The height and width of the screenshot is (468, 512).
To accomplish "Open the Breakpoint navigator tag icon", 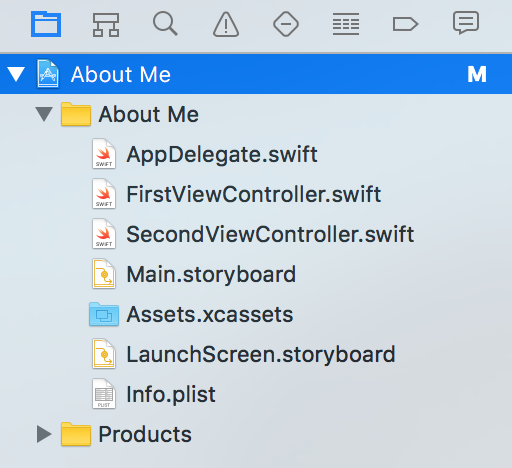I will [405, 24].
